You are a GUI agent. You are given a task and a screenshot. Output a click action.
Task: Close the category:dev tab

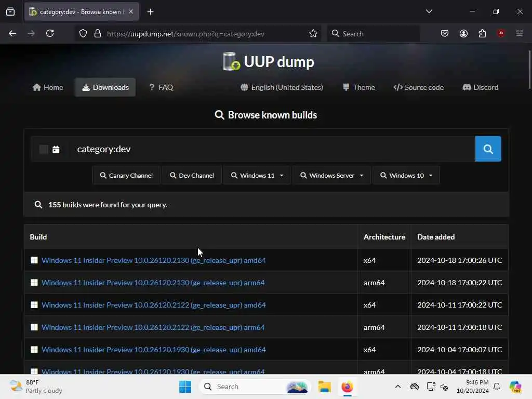tap(131, 11)
